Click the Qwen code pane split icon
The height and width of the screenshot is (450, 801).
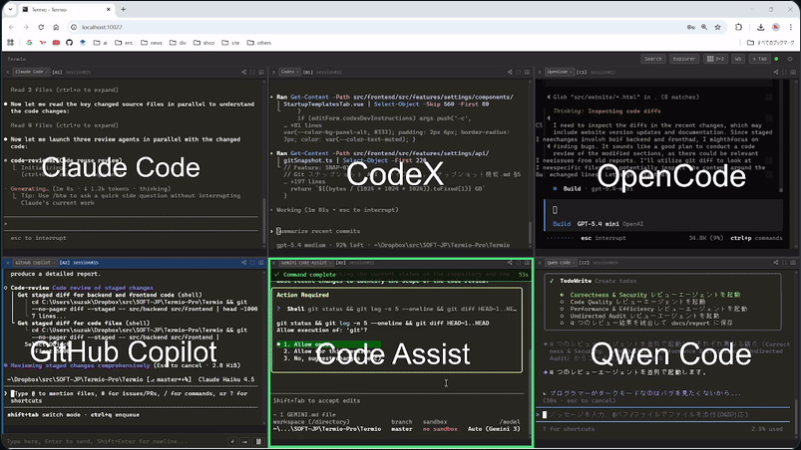793,263
